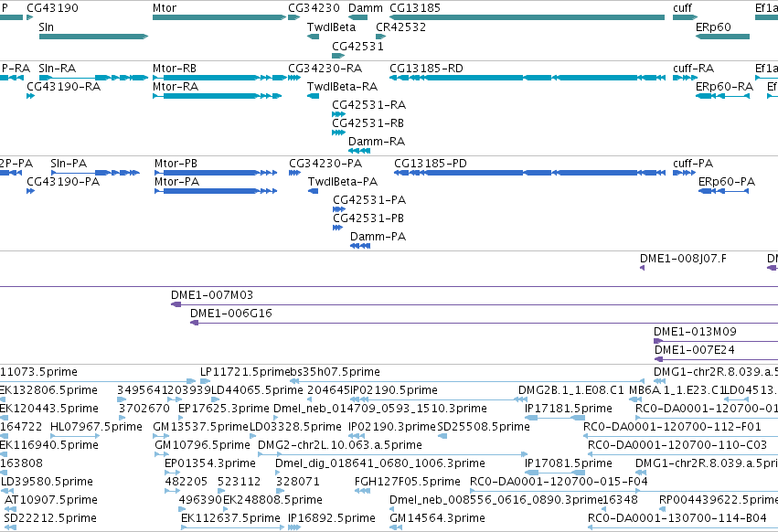Select the EP17625.3prime EST feature
This screenshot has height=532, width=778.
(x=181, y=418)
